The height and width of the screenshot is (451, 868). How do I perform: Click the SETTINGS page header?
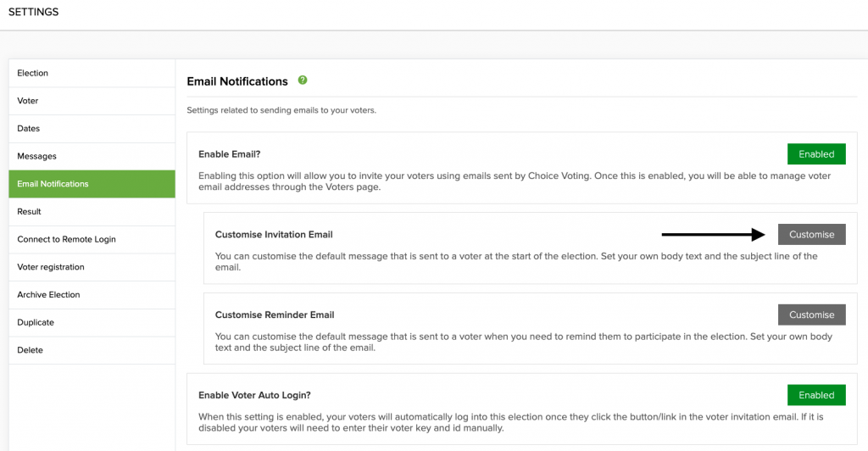pos(33,12)
